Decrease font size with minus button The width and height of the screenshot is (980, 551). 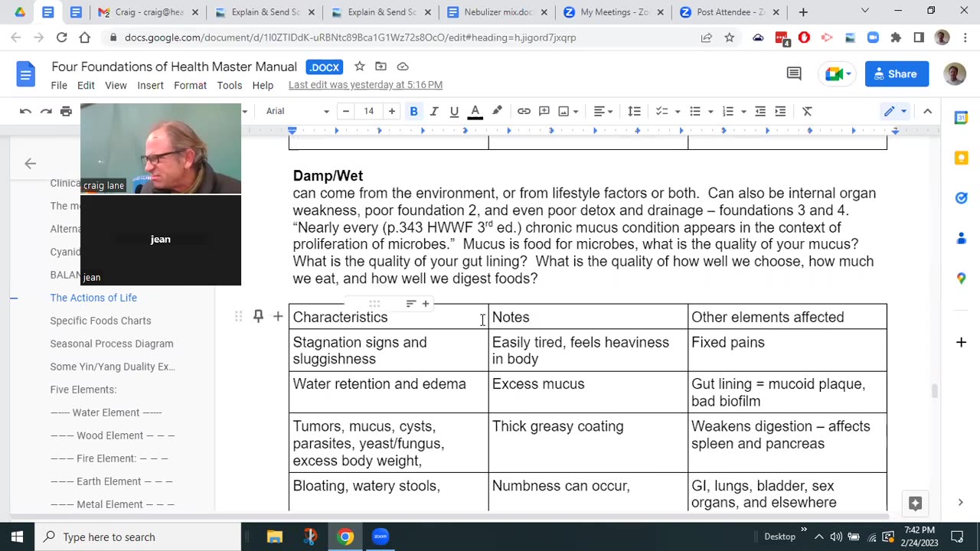coord(346,112)
